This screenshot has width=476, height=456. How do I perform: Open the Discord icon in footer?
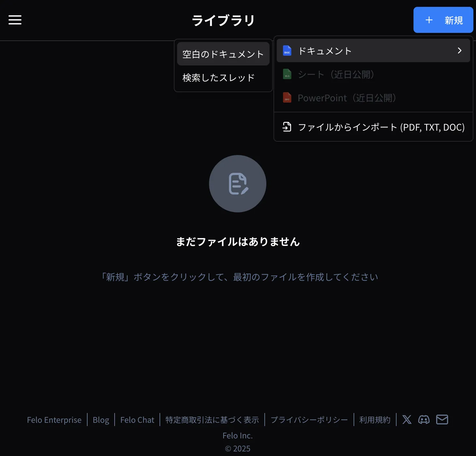click(x=424, y=420)
